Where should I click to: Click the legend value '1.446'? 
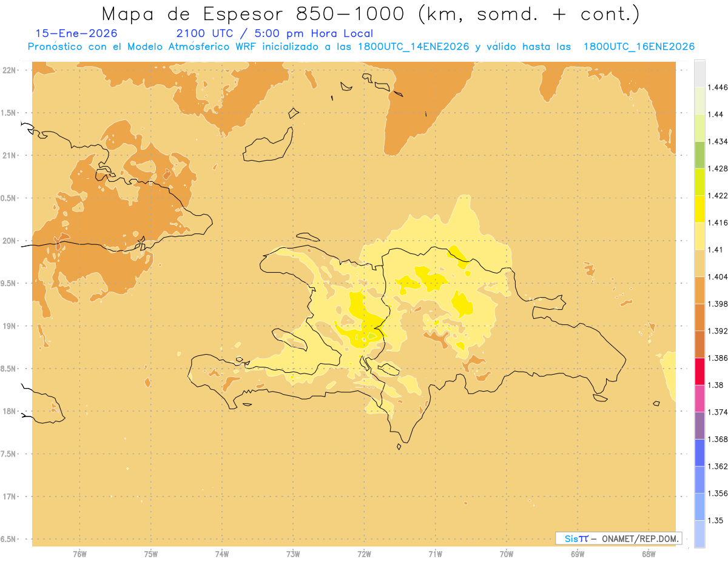[x=718, y=87]
